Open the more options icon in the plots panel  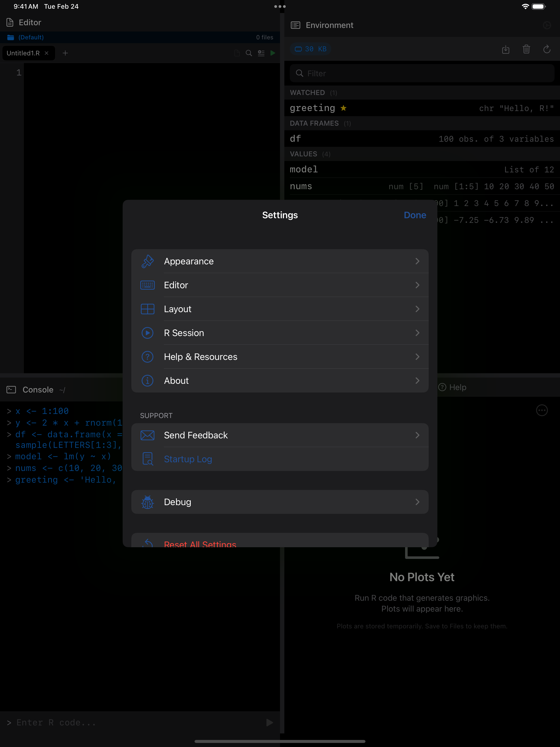[x=542, y=410]
